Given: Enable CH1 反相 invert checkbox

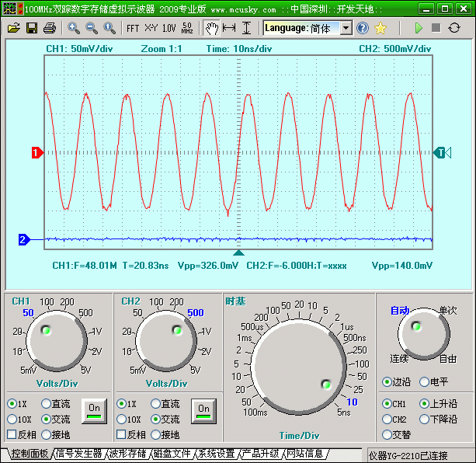Looking at the screenshot, I should coord(12,435).
